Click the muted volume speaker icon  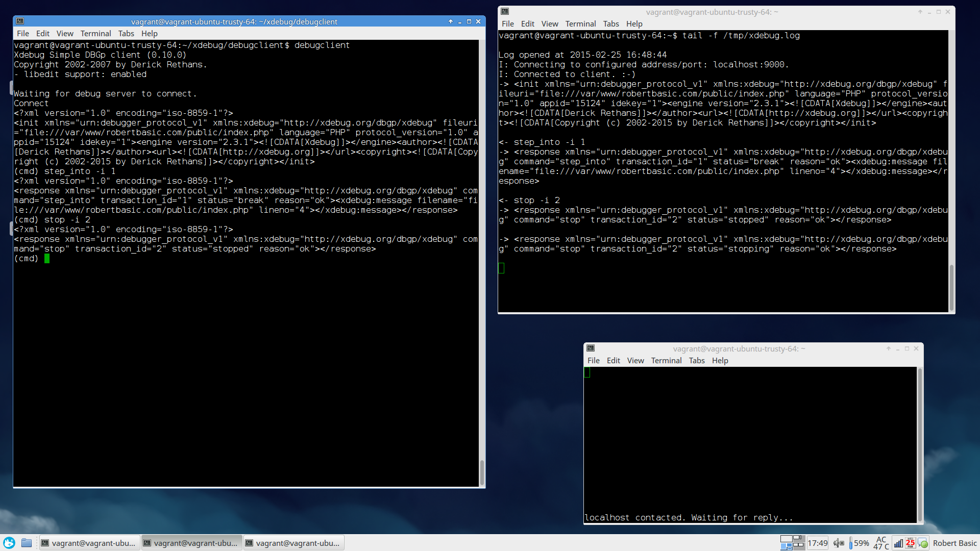(839, 543)
